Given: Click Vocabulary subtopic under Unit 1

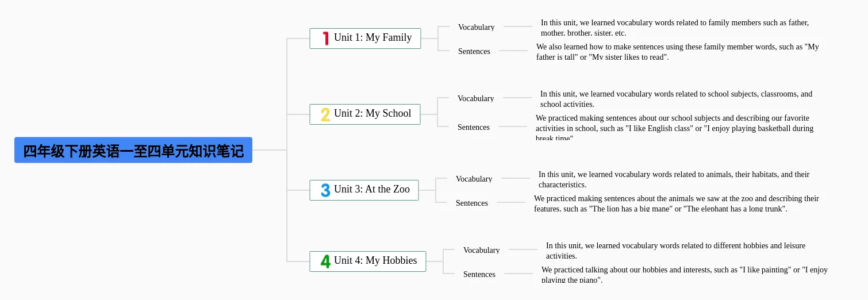Looking at the screenshot, I should click(x=476, y=27).
